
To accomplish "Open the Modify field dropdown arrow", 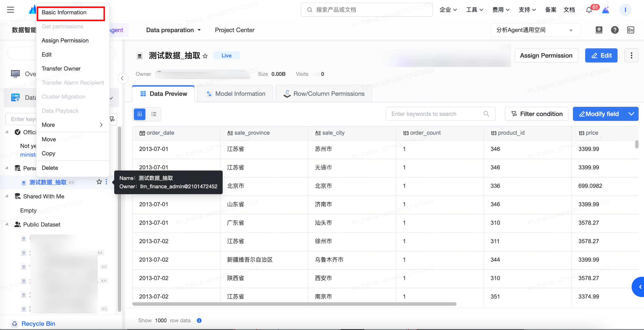I will tap(631, 114).
